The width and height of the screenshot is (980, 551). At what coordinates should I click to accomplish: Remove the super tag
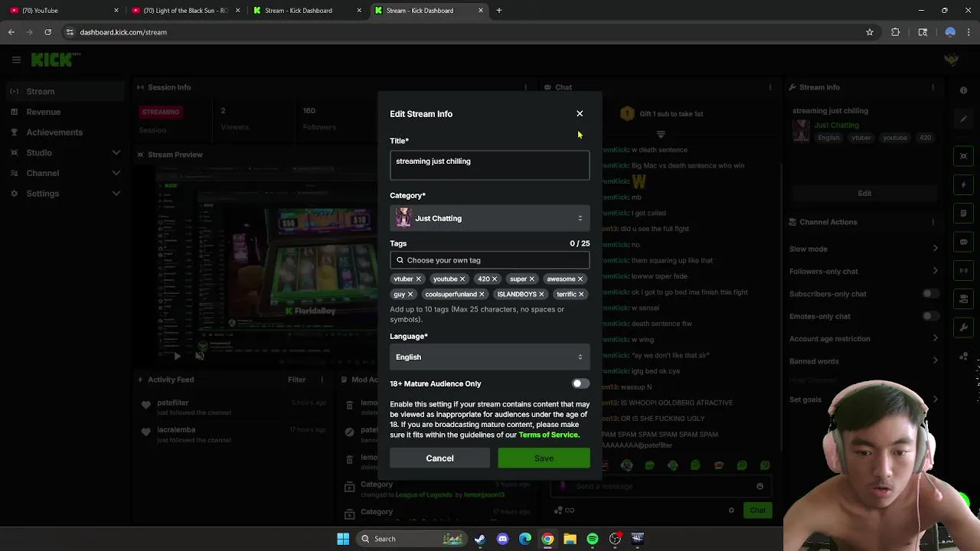[x=531, y=279]
